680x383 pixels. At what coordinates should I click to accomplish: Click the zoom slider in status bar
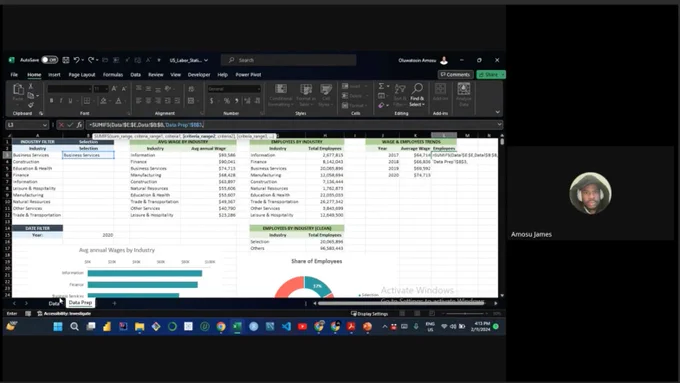point(466,313)
